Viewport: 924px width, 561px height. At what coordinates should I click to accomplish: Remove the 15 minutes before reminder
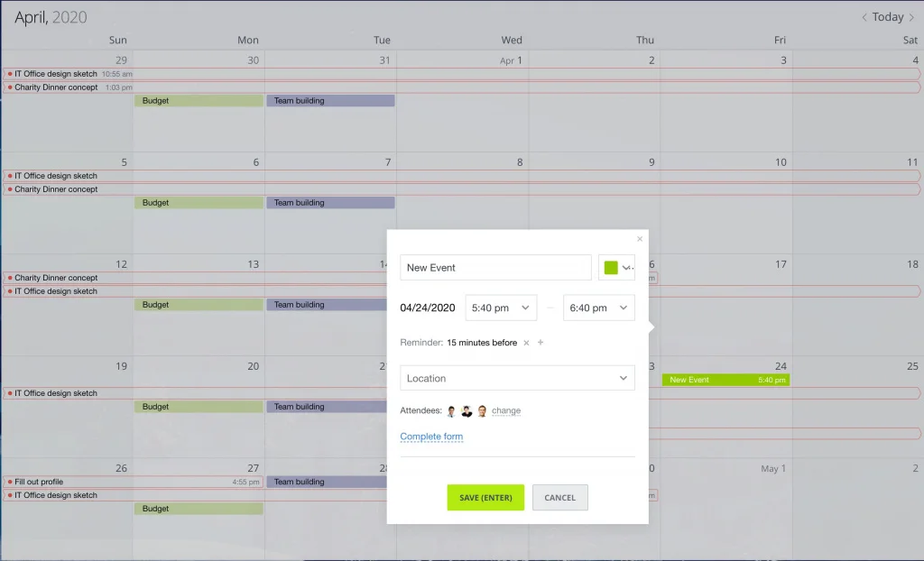(526, 343)
